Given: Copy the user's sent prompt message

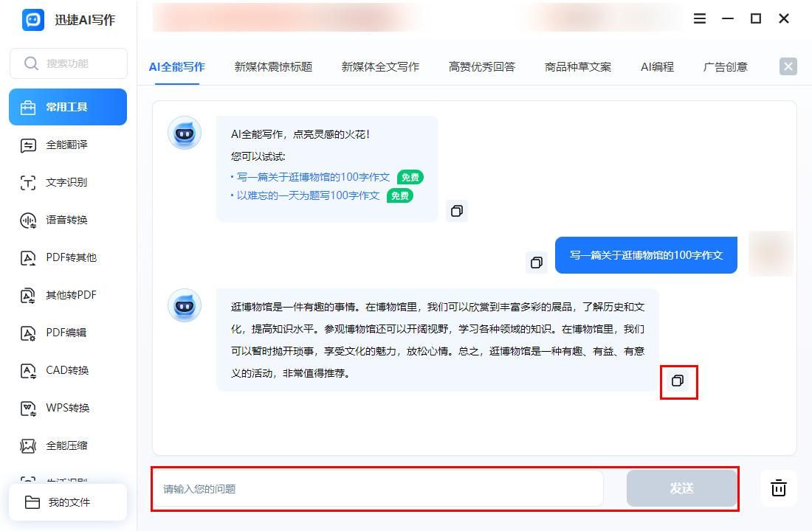Looking at the screenshot, I should click(x=537, y=263).
